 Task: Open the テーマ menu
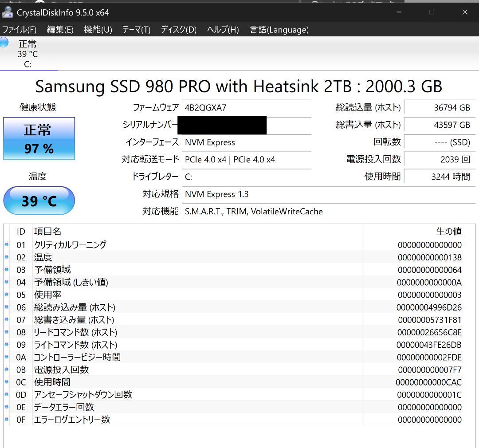(136, 30)
